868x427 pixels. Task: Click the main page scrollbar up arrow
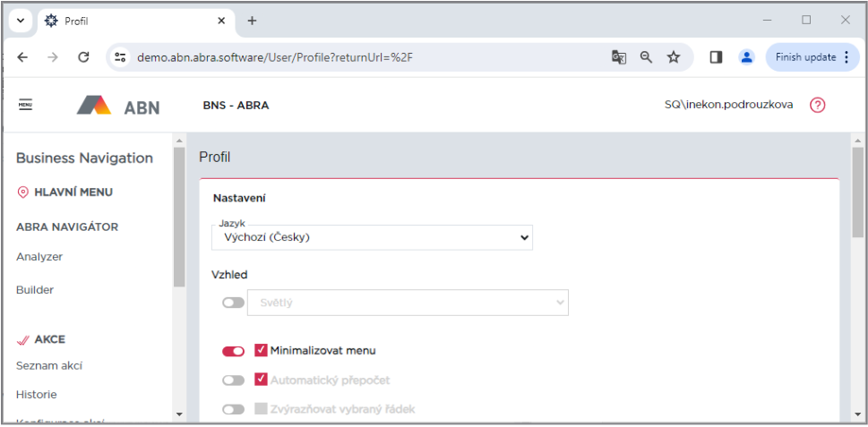tap(857, 140)
